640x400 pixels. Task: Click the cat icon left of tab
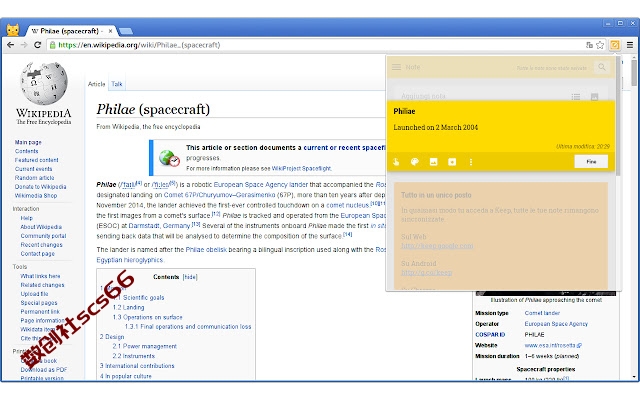pyautogui.click(x=13, y=30)
